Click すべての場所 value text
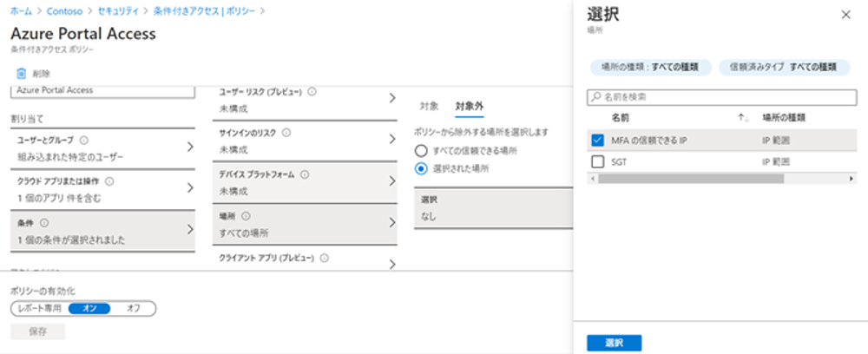 coord(244,233)
